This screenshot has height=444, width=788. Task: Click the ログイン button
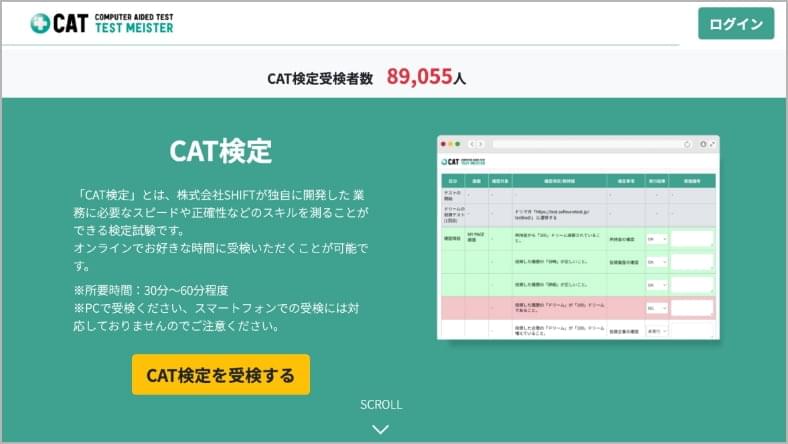[x=735, y=24]
